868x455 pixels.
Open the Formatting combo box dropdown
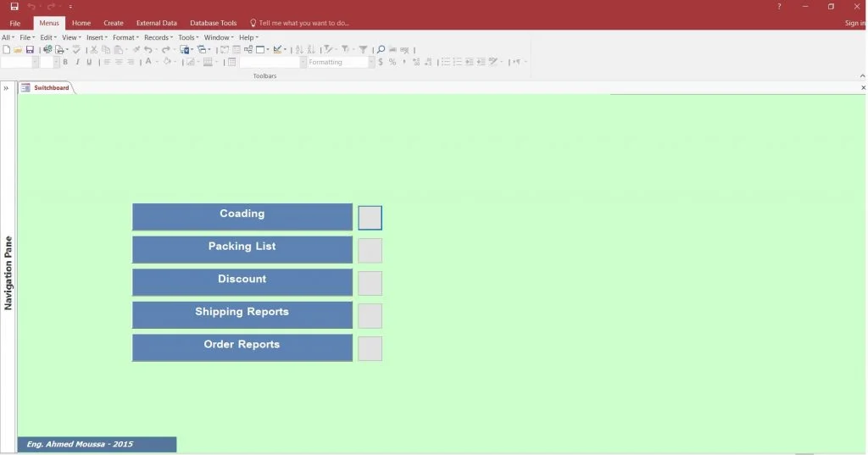click(370, 62)
